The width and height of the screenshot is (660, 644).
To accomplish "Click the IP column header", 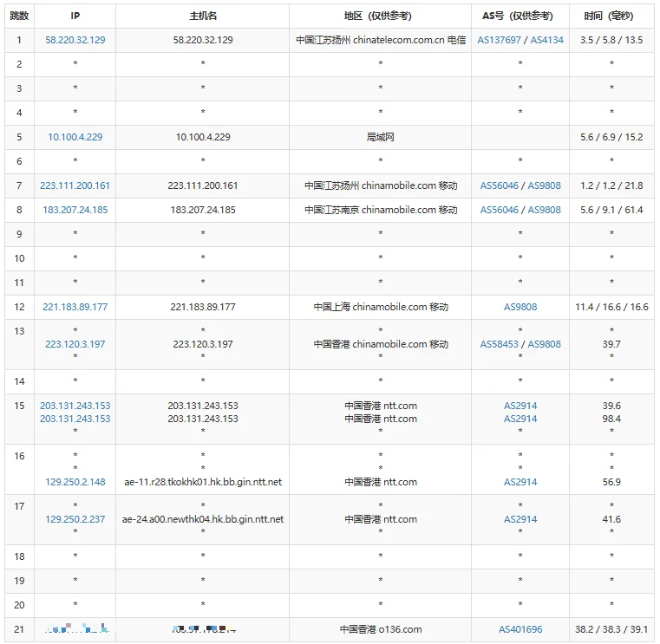I will tap(75, 16).
